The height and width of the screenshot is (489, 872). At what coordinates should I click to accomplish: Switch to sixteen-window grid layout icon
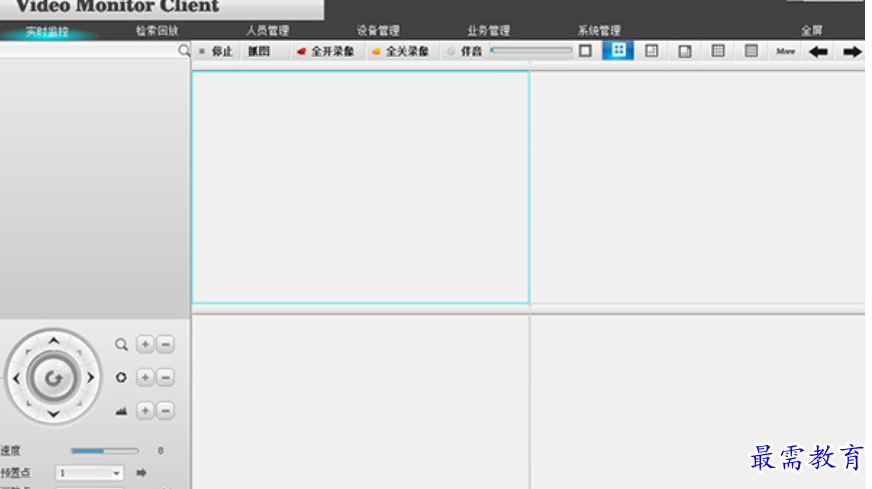[x=751, y=51]
